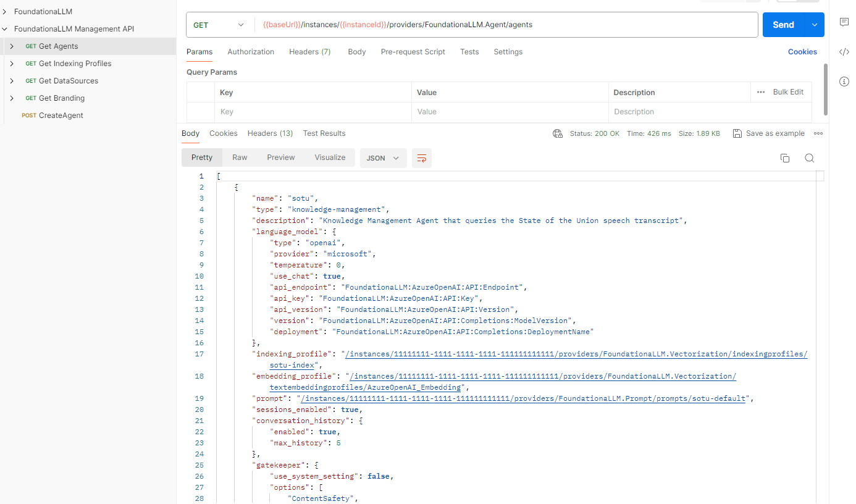The width and height of the screenshot is (856, 504).
Task: Open the request Body tab
Action: pos(357,52)
